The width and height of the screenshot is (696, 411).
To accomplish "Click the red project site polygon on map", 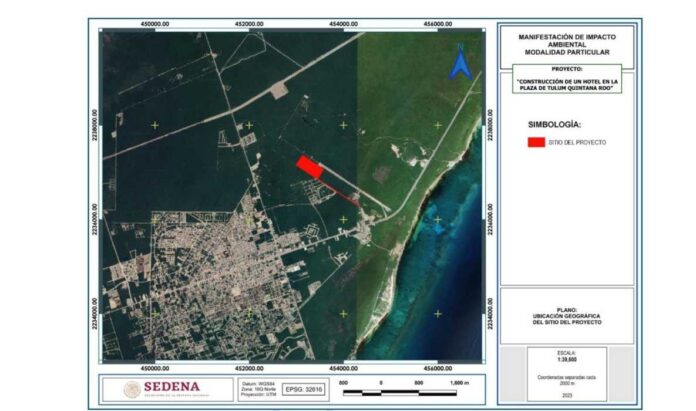I will pos(310,167).
